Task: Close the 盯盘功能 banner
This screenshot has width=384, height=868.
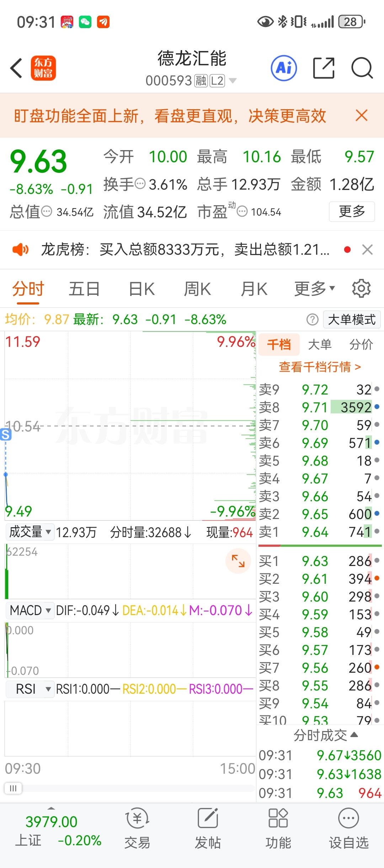Action: [362, 115]
